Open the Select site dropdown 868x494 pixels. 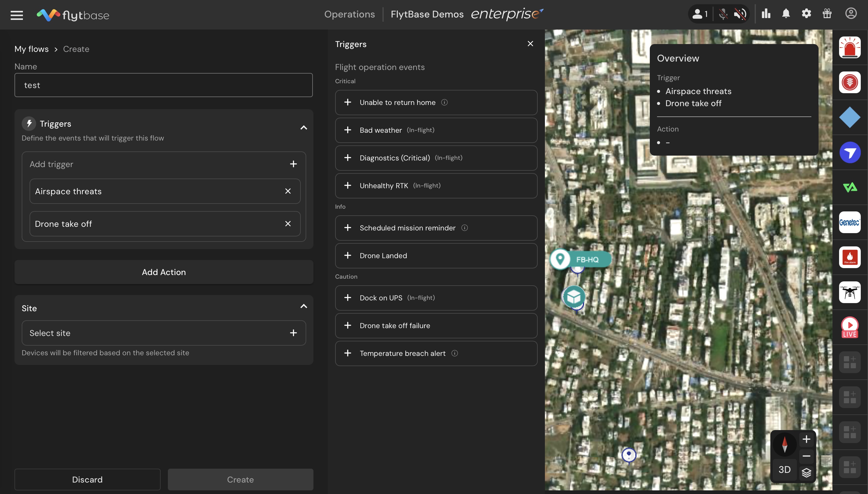tap(163, 333)
